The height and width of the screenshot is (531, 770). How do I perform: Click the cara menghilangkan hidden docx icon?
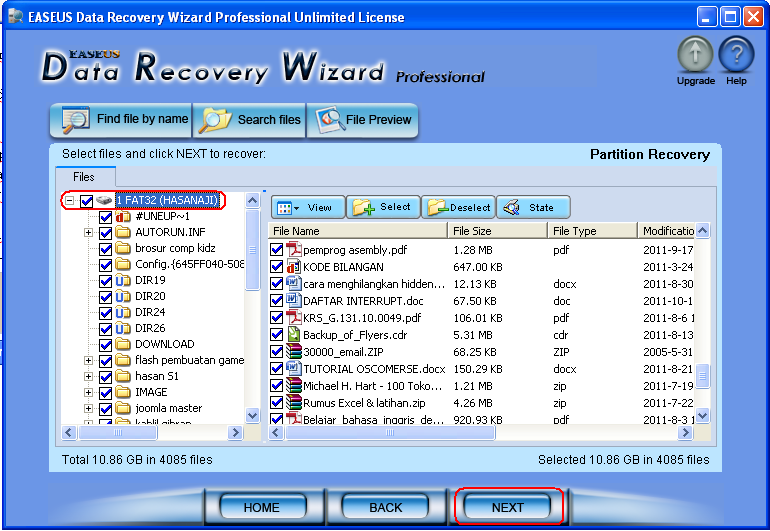click(x=294, y=283)
